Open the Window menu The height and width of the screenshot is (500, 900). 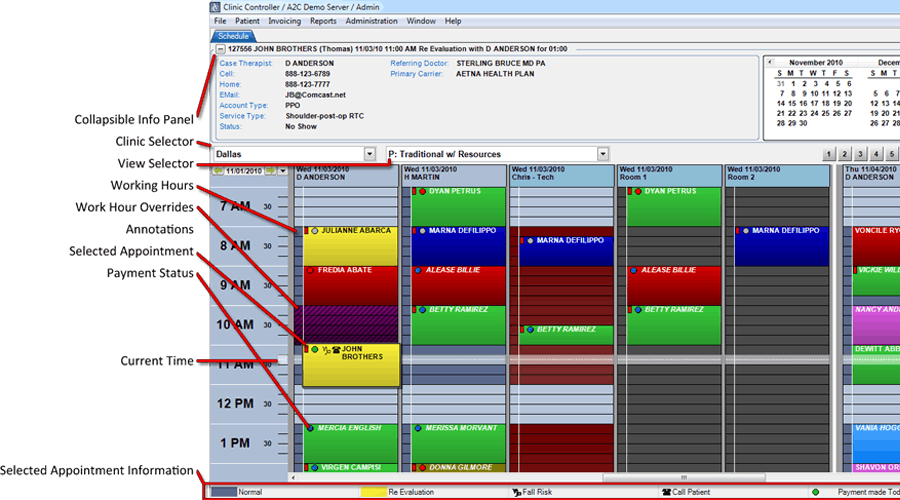421,21
